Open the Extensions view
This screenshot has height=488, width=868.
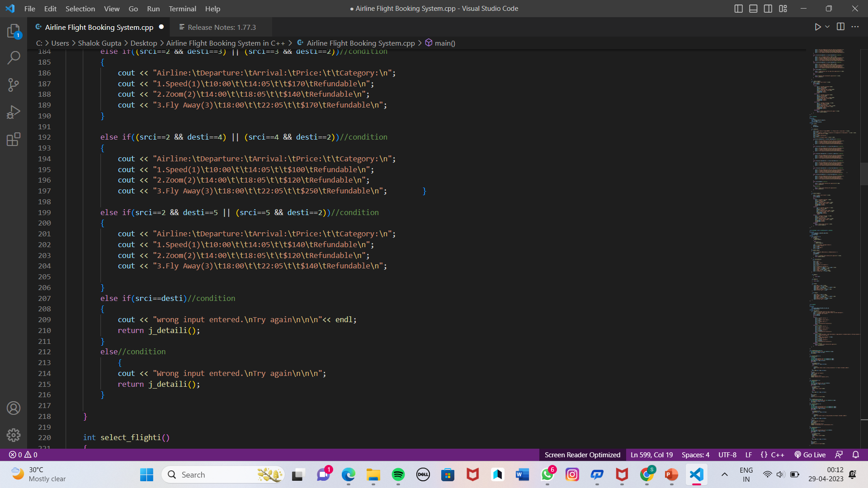pos(14,139)
